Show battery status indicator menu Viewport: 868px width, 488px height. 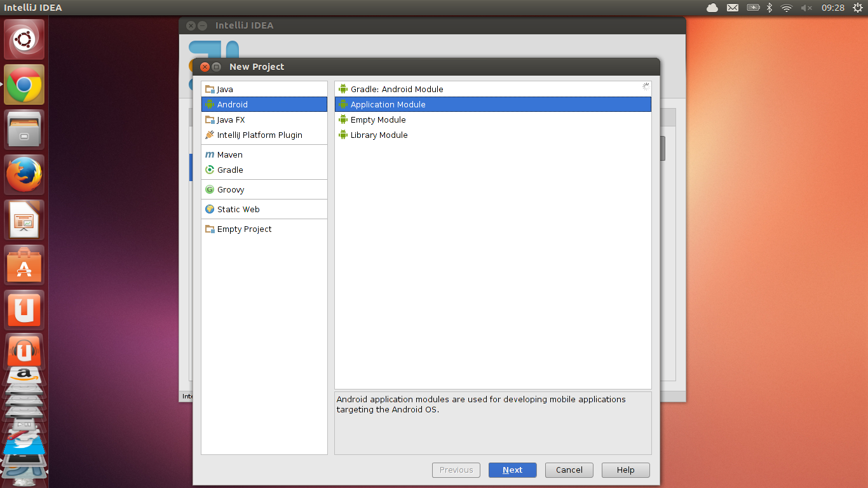pos(753,8)
